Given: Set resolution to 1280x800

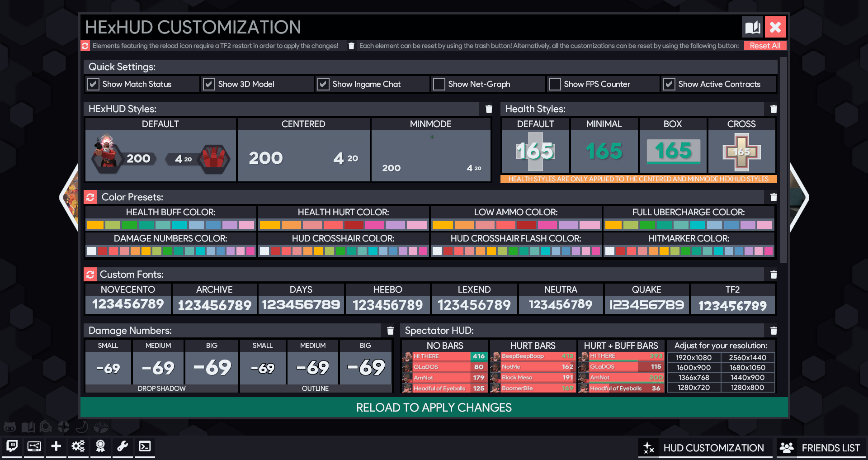Looking at the screenshot, I should [748, 388].
